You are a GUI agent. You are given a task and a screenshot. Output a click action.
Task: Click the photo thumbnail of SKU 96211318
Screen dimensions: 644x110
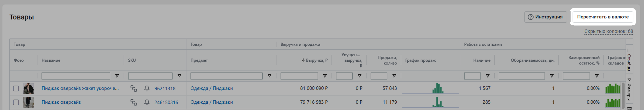coord(28,88)
